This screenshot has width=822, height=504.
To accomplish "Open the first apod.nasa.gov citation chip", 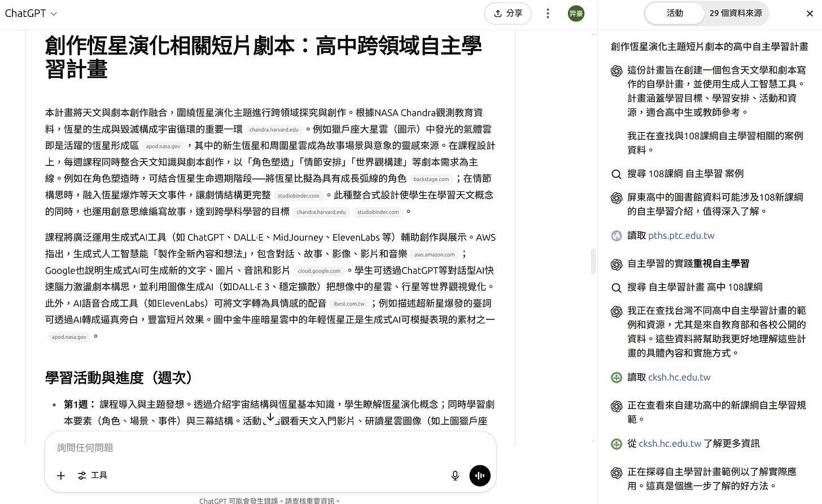I will (163, 146).
